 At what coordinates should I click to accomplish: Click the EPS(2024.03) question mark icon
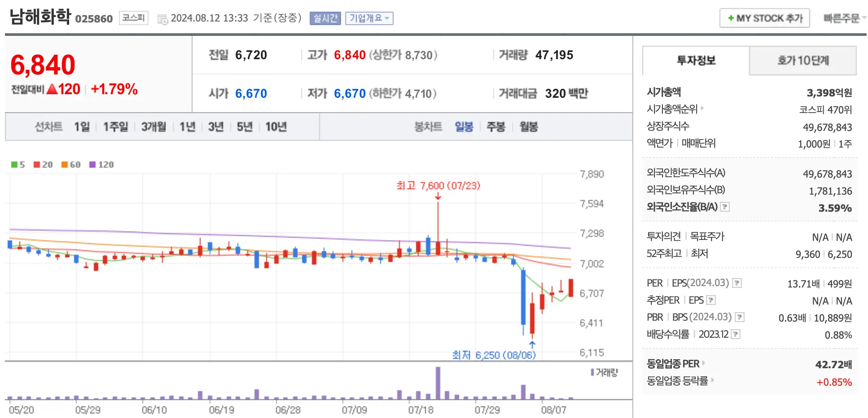[x=736, y=283]
